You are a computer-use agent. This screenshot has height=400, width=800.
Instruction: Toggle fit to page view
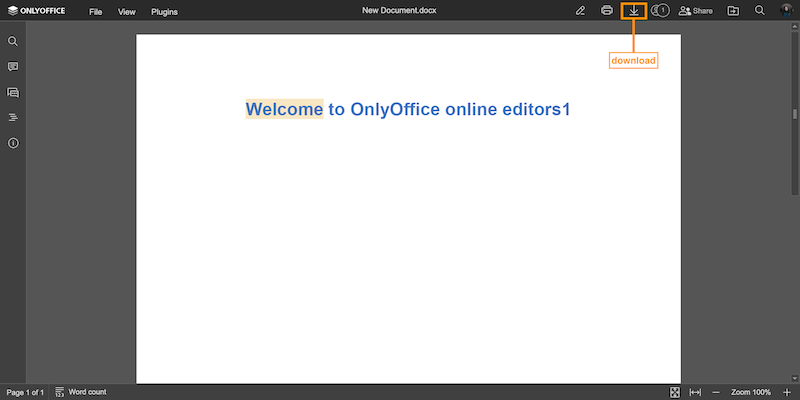pos(675,392)
